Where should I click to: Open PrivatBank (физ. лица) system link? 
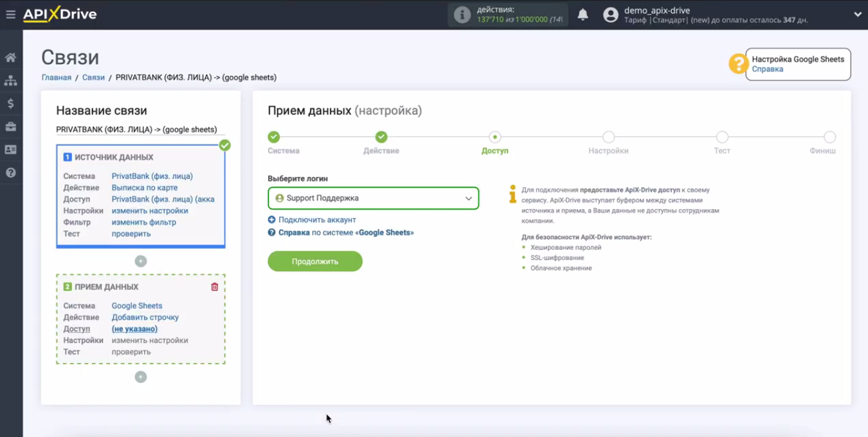click(x=152, y=176)
